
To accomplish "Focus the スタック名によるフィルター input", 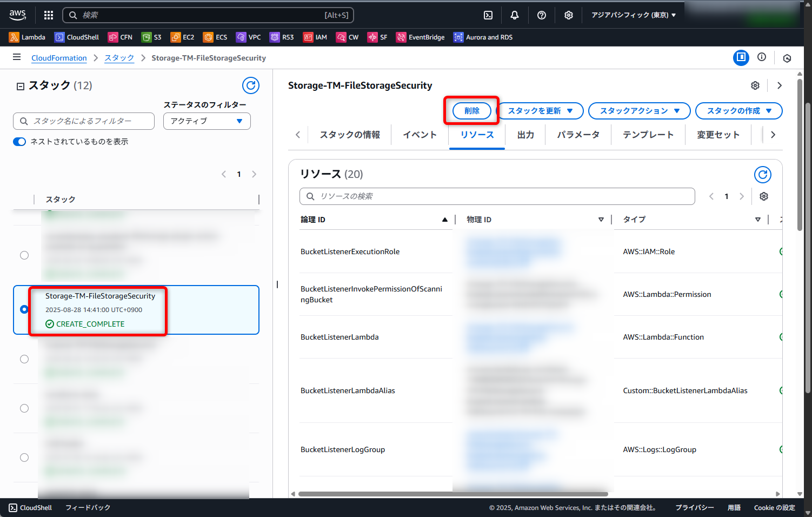I will [84, 121].
